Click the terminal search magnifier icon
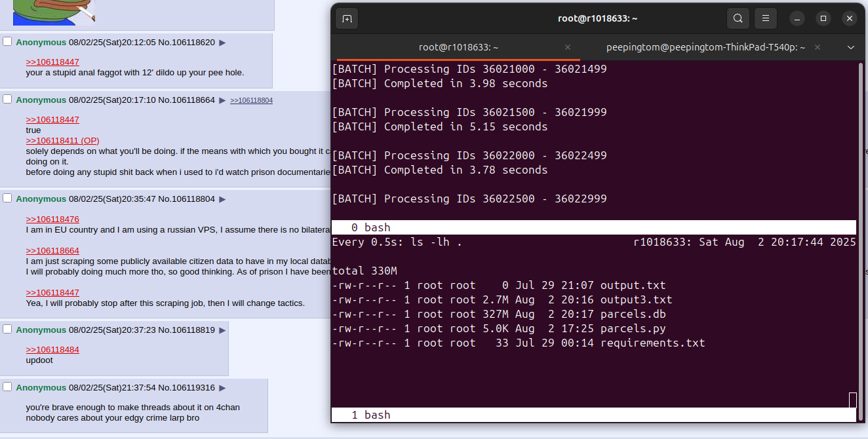868x439 pixels. pos(738,18)
